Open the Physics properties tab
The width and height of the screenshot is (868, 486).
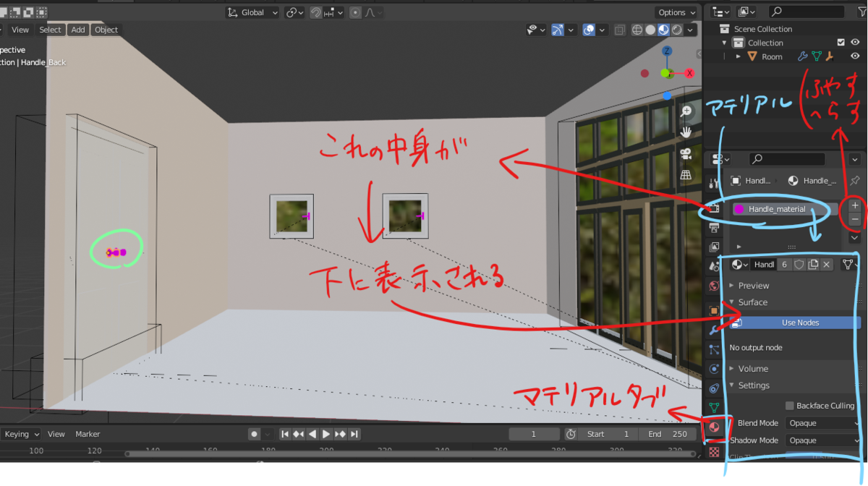pyautogui.click(x=714, y=369)
